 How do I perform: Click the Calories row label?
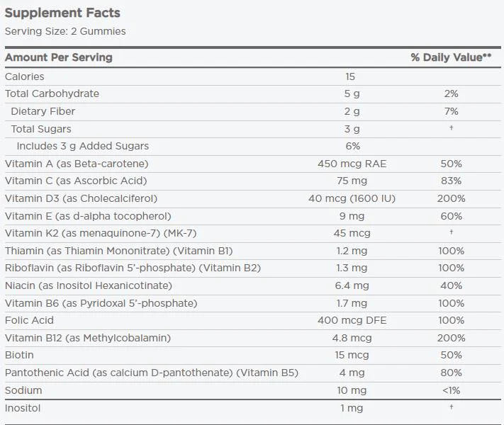tap(25, 76)
